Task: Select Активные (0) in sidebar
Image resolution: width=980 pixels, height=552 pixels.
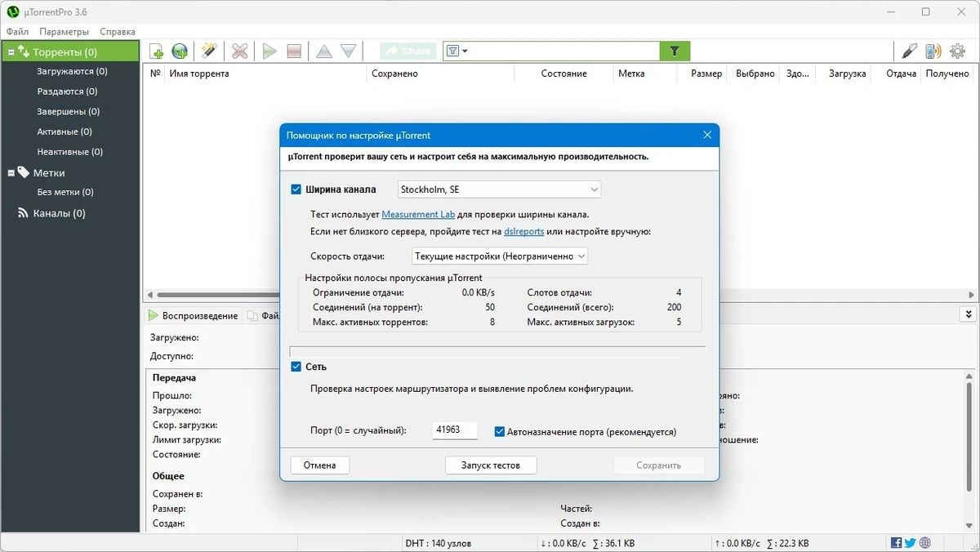Action: pyautogui.click(x=65, y=131)
